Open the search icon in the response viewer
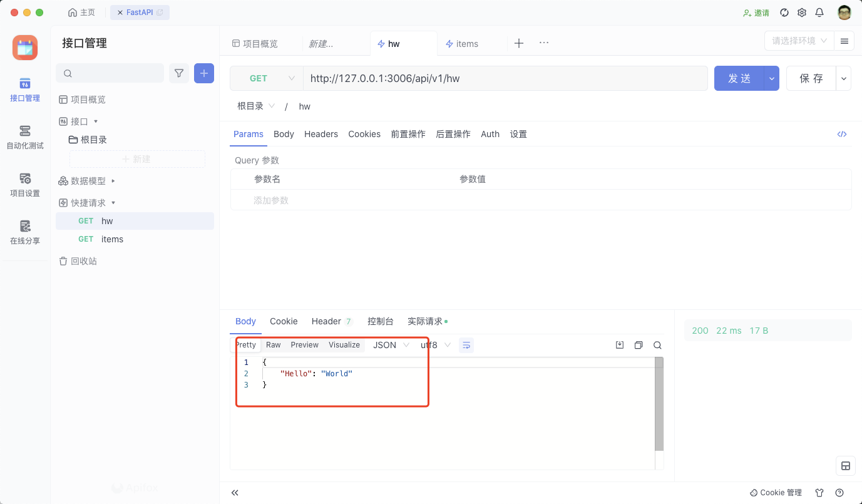Screen dimensions: 862x504 (x=657, y=344)
